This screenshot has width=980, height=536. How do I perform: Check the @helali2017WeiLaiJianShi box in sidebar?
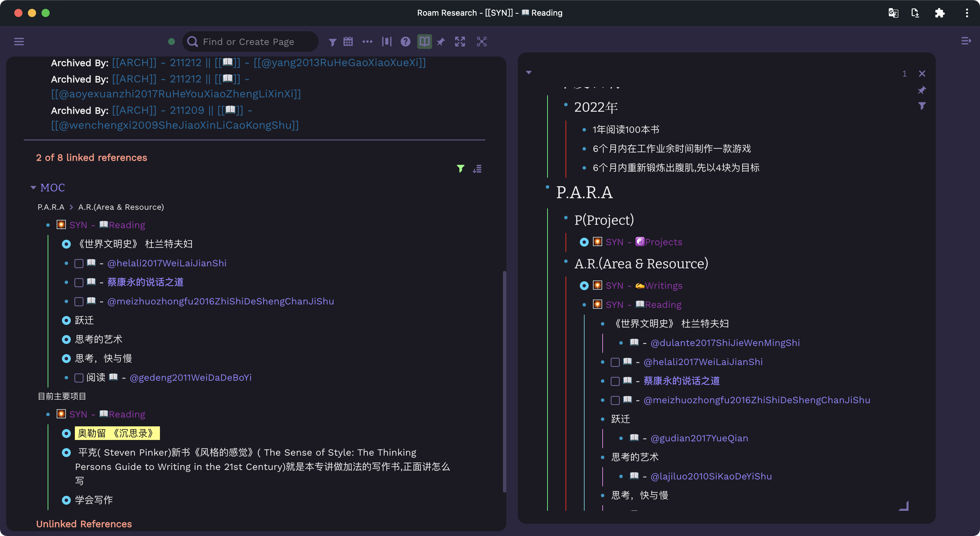615,362
